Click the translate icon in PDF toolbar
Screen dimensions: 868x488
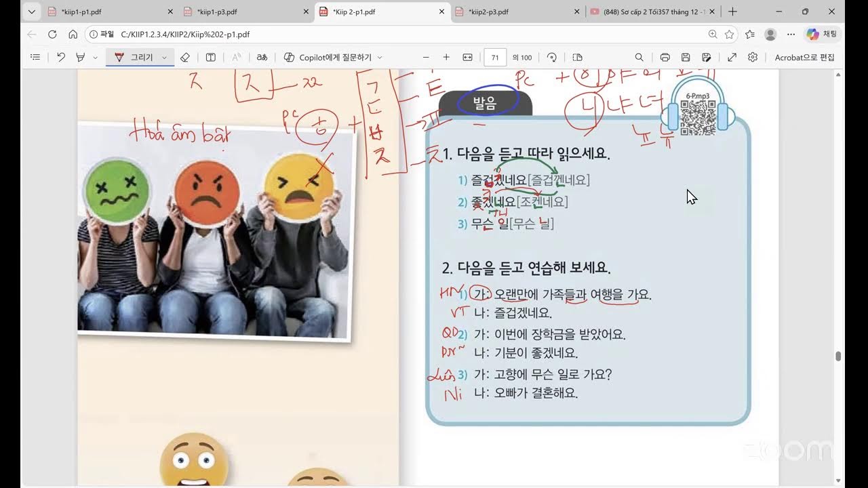tap(262, 58)
